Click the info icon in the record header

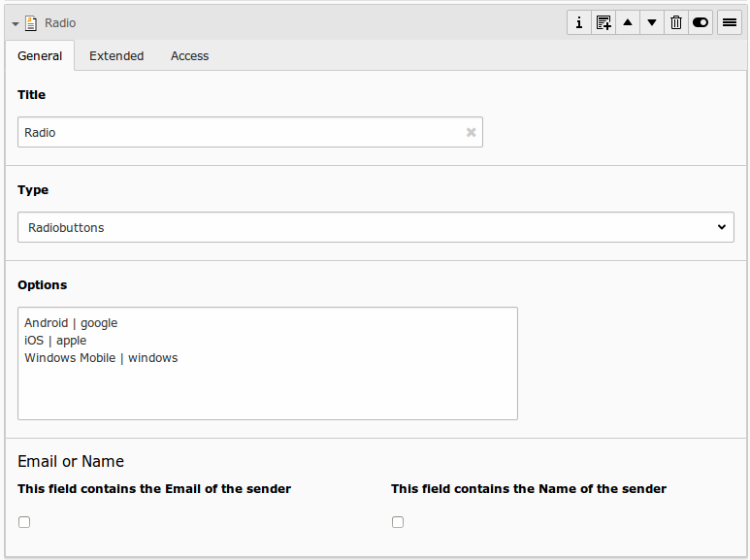[579, 22]
